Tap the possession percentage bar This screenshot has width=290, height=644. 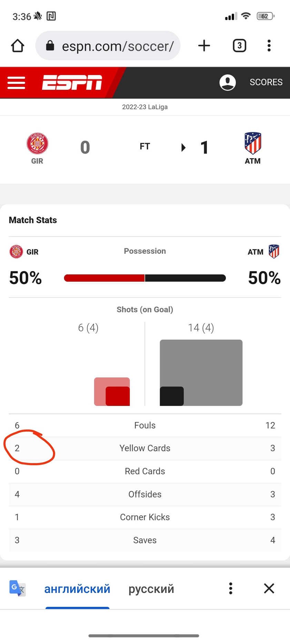[x=145, y=278]
